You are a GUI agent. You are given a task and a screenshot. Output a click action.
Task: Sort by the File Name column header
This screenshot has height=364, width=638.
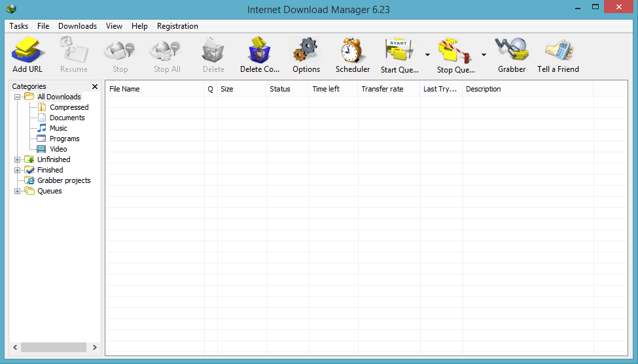point(154,89)
